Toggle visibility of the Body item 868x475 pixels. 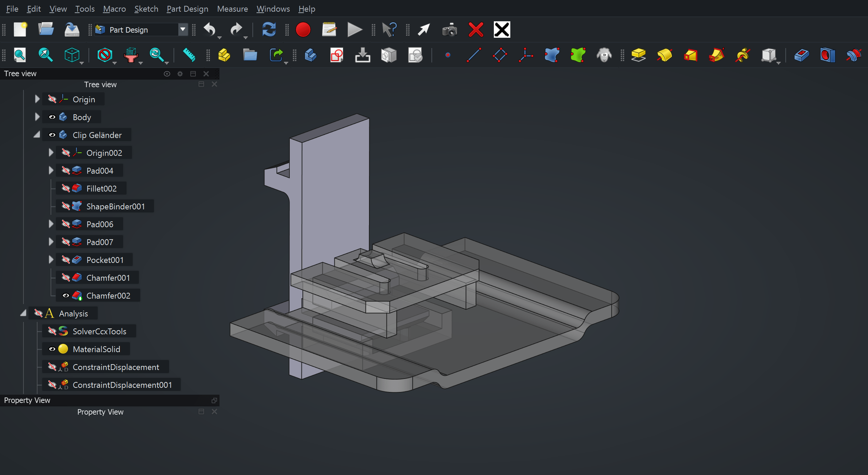(x=52, y=117)
